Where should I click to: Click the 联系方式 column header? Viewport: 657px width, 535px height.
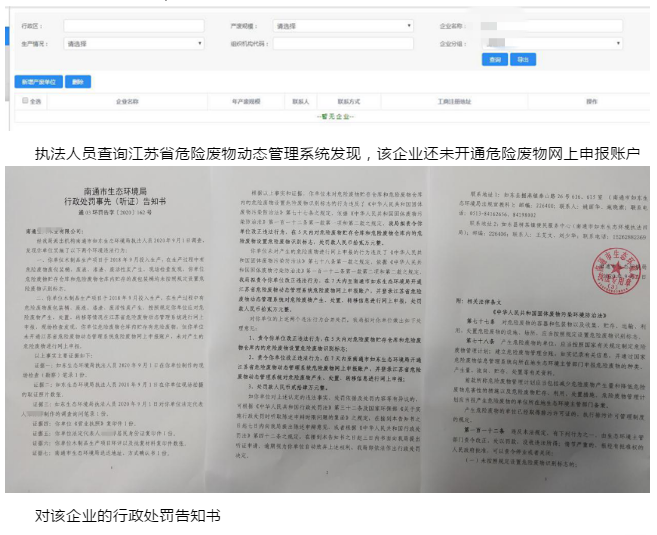coord(347,102)
